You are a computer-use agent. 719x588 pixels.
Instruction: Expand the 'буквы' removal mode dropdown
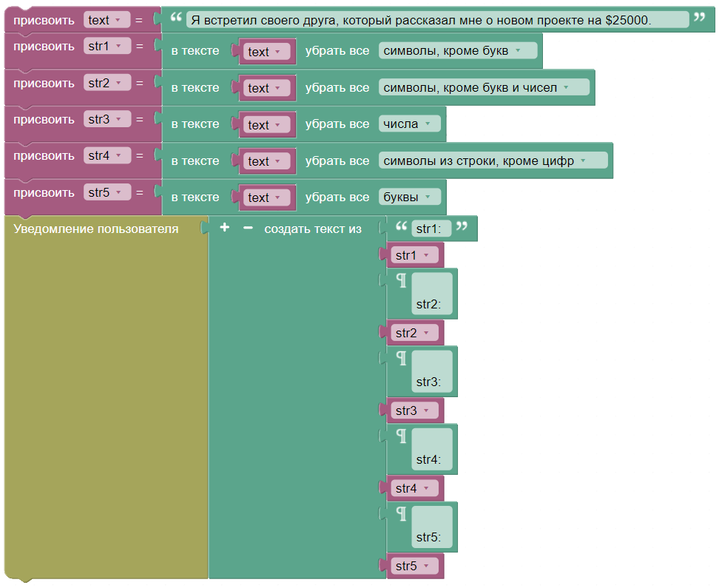[x=410, y=197]
